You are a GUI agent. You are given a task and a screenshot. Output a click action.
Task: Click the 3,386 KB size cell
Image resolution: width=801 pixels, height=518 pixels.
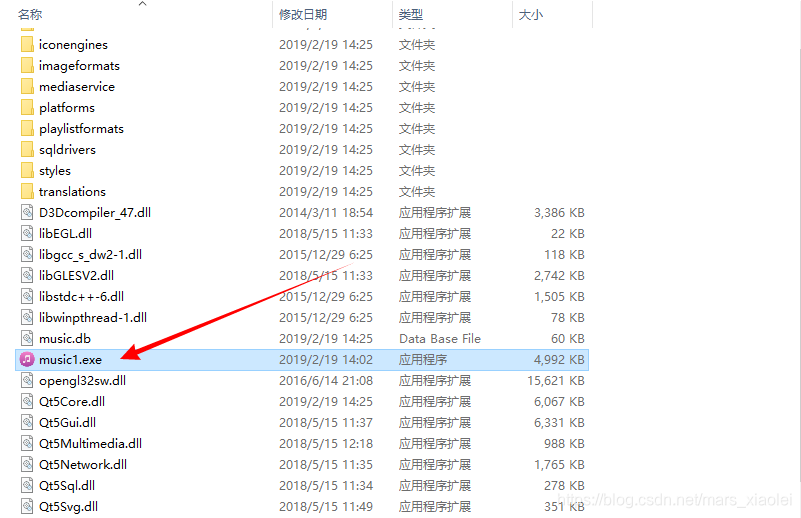pos(559,213)
